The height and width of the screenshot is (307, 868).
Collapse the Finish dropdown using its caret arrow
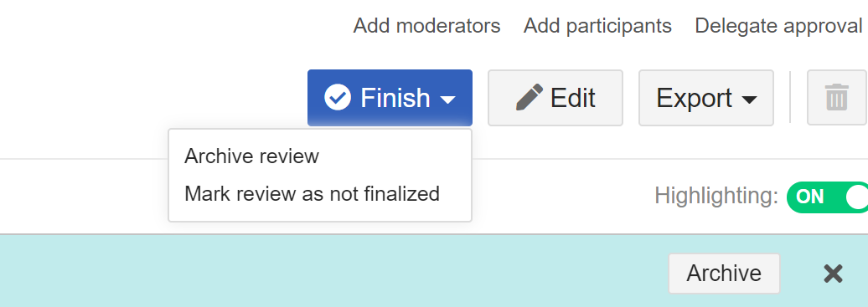[x=448, y=100]
